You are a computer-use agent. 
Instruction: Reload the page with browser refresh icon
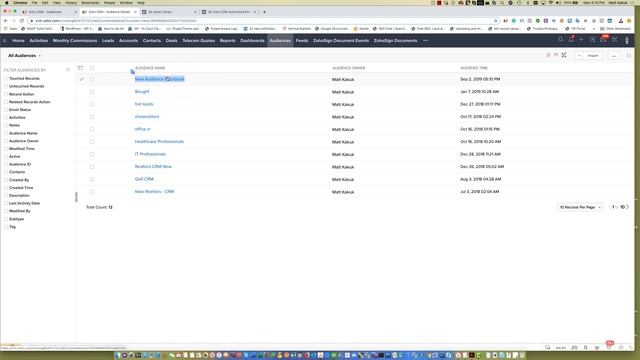(x=22, y=20)
